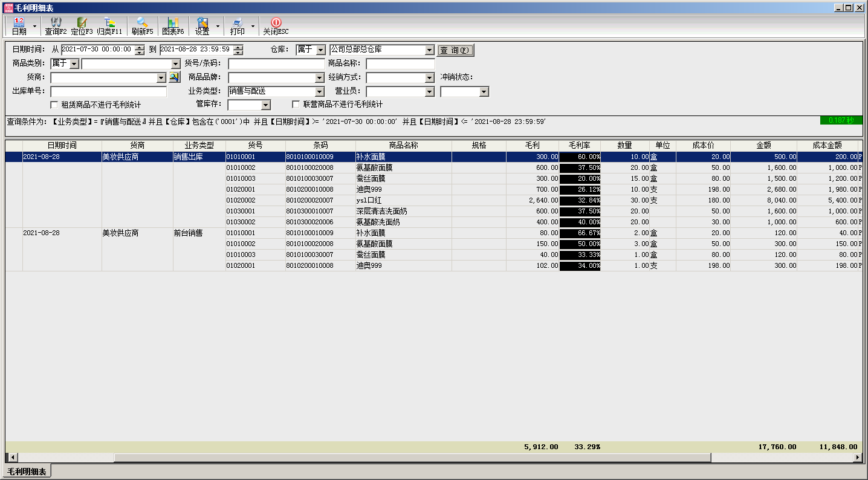This screenshot has height=480, width=868.
Task: Open the 业务类型 dropdown list
Action: click(320, 92)
